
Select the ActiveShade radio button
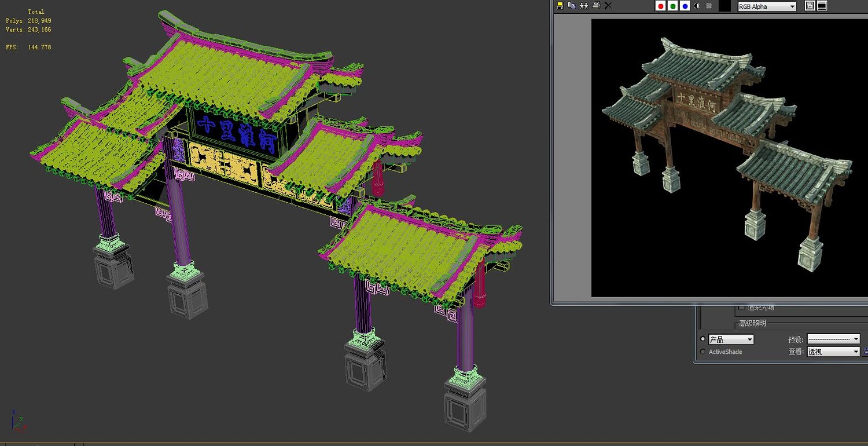pos(703,352)
